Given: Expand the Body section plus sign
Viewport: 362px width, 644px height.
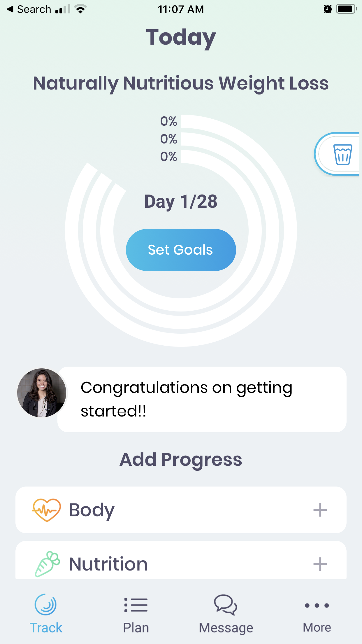Looking at the screenshot, I should tap(320, 510).
